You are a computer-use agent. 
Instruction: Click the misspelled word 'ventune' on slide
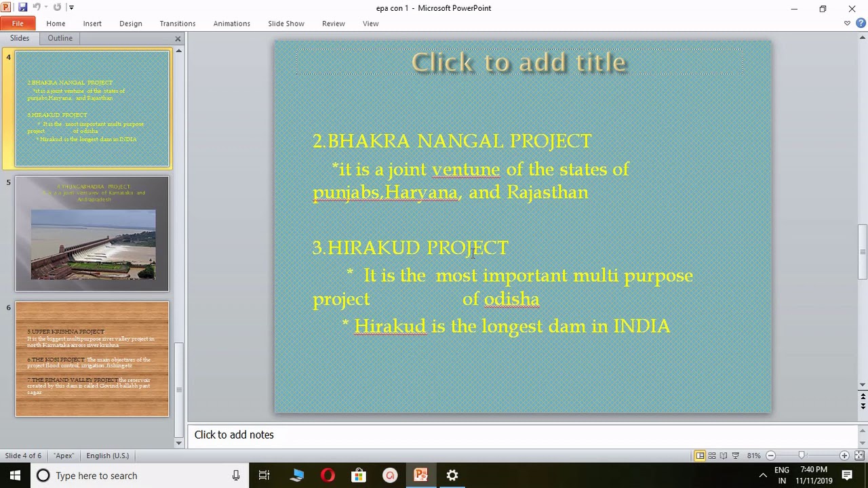coord(465,169)
